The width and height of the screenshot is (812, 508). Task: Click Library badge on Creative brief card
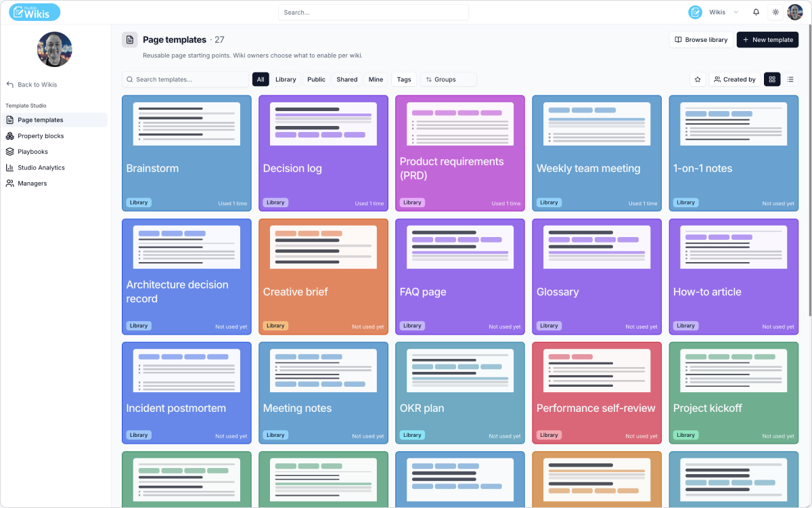tap(275, 326)
